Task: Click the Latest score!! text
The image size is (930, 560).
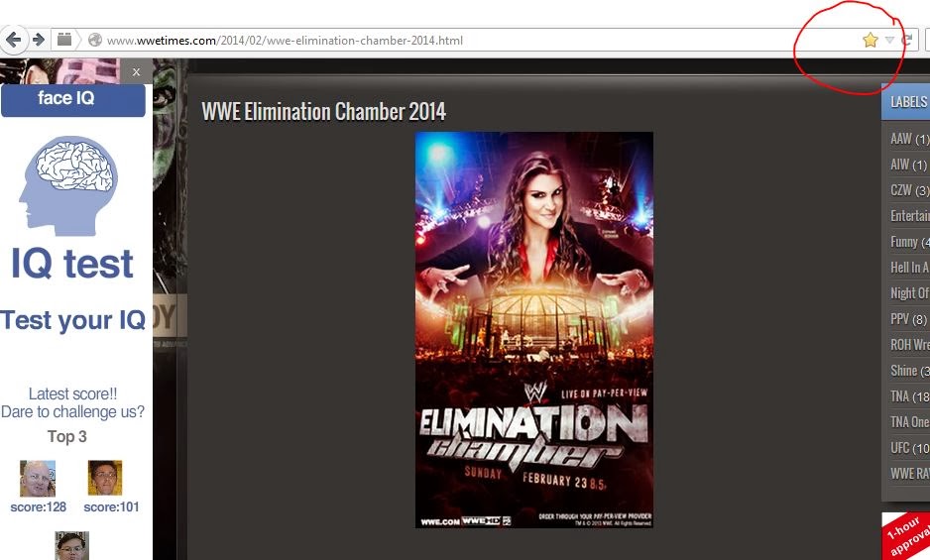Action: [x=73, y=393]
